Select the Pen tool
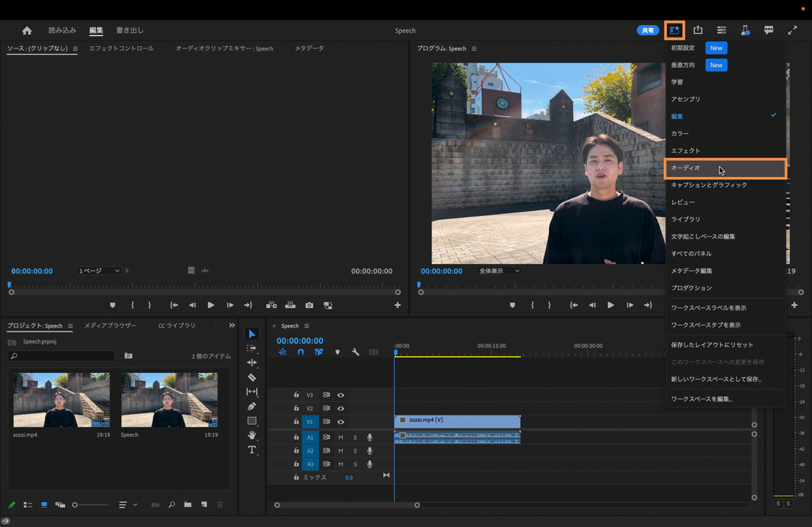The image size is (812, 527). tap(252, 406)
